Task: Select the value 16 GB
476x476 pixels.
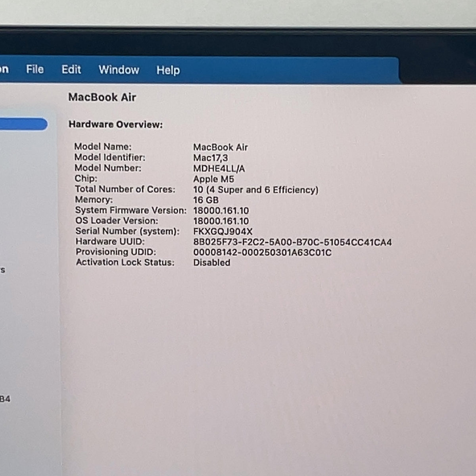Action: point(206,200)
